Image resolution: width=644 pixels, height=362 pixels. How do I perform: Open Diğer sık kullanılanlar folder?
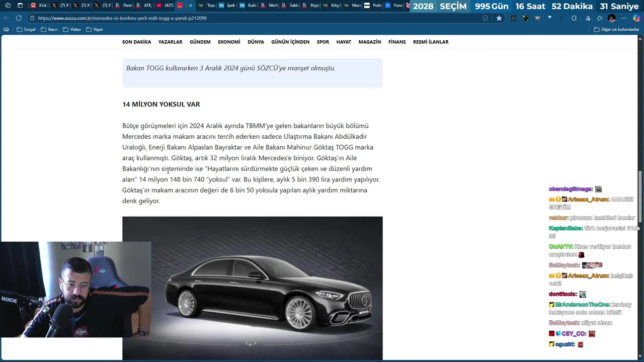click(616, 30)
